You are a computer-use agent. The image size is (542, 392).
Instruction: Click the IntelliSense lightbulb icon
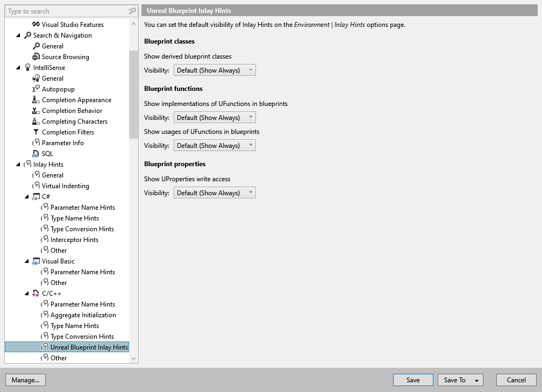coord(27,67)
